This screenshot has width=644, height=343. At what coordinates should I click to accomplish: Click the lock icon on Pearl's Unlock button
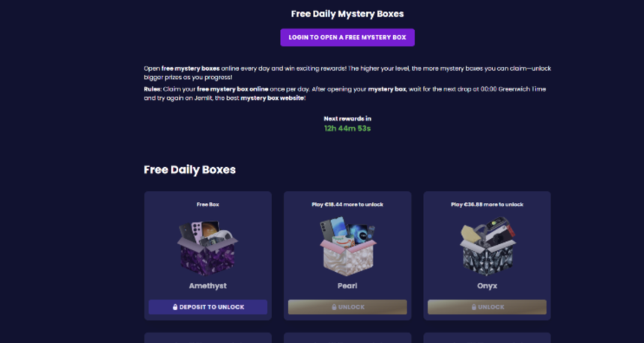tap(334, 307)
